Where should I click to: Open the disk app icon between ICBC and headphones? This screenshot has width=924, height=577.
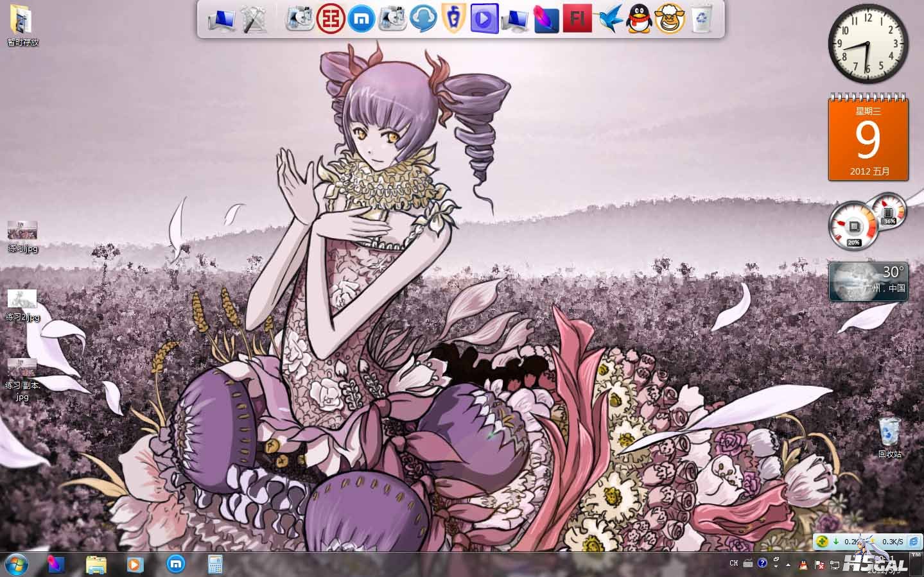pos(392,19)
